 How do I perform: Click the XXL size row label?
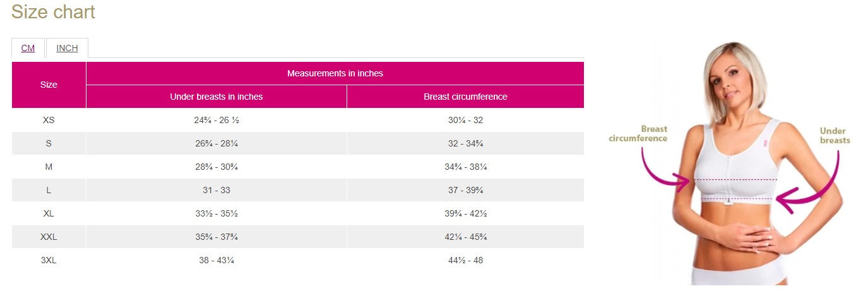[49, 237]
